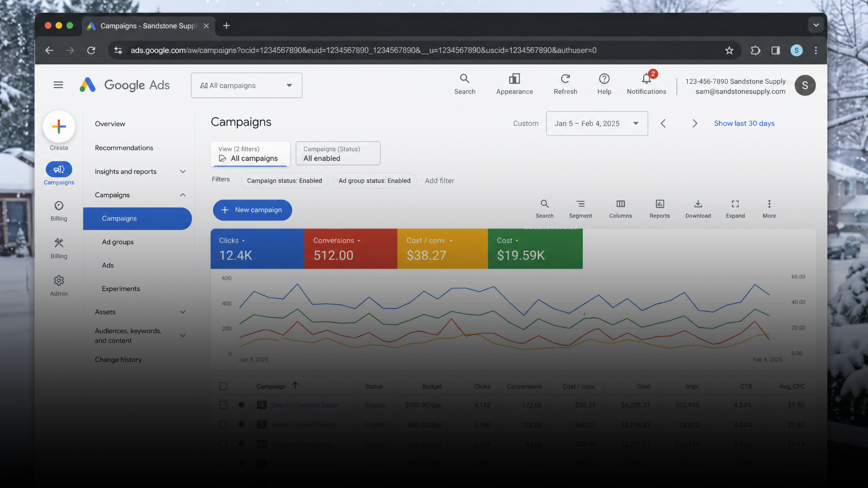Viewport: 868px width, 488px height.
Task: Click Ad group status: Enabled filter chip
Action: (x=374, y=181)
